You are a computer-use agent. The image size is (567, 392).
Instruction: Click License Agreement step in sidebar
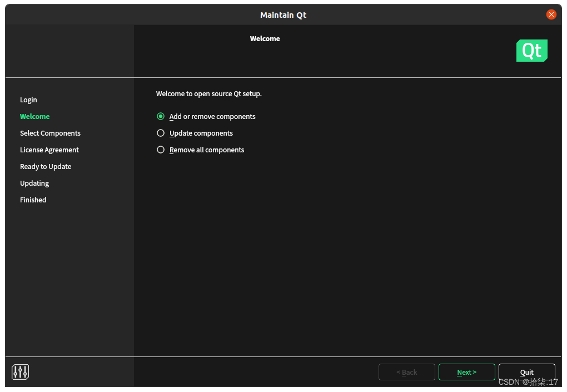coord(49,150)
